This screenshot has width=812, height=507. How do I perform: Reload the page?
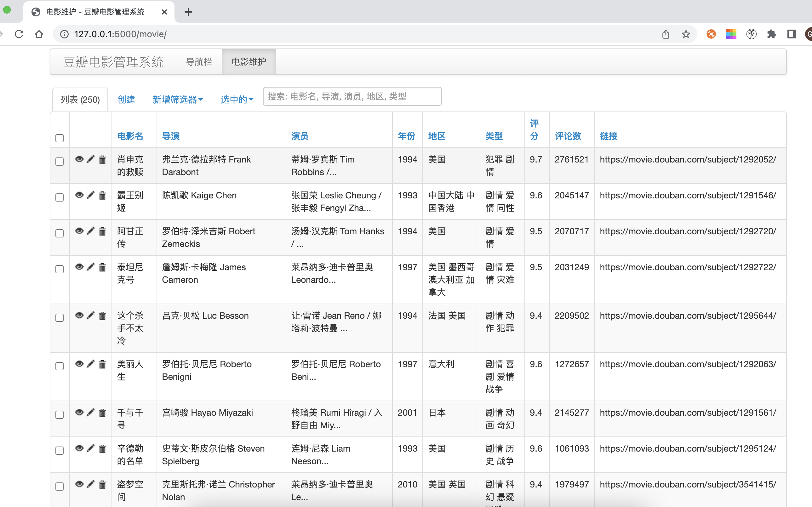(x=19, y=34)
